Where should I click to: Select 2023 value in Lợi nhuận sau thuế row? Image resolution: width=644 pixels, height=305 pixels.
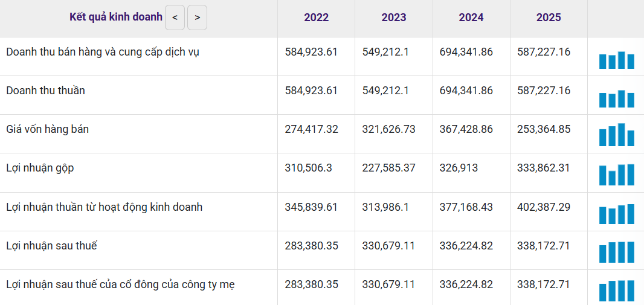388,245
